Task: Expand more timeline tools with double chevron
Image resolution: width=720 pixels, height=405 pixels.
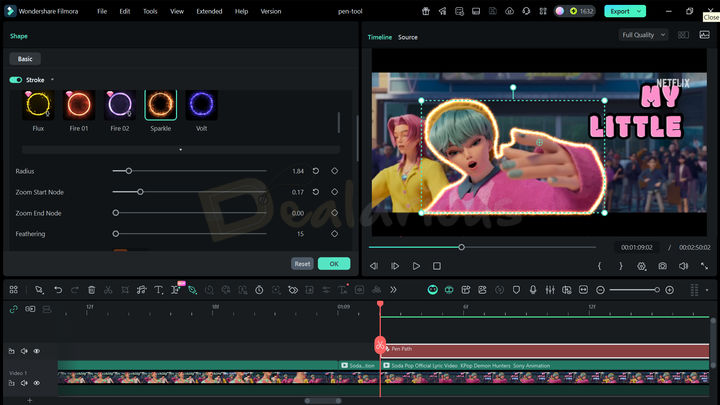Action: (393, 289)
